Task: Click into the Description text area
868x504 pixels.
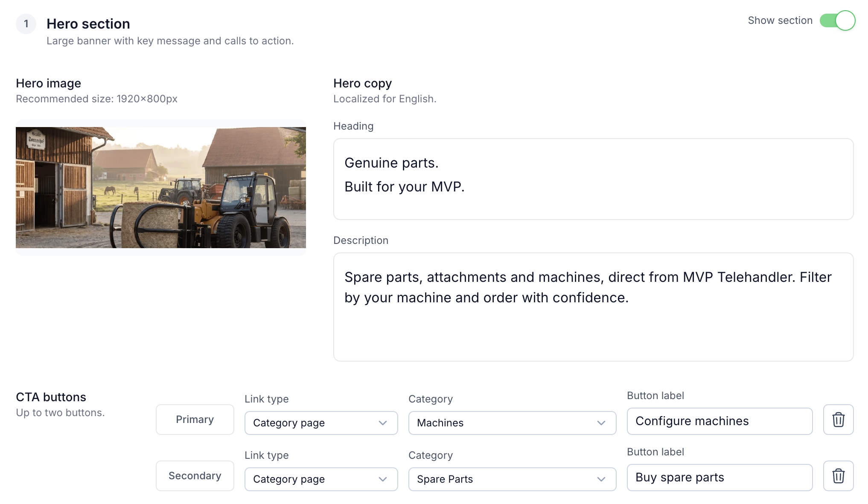Action: pos(593,307)
